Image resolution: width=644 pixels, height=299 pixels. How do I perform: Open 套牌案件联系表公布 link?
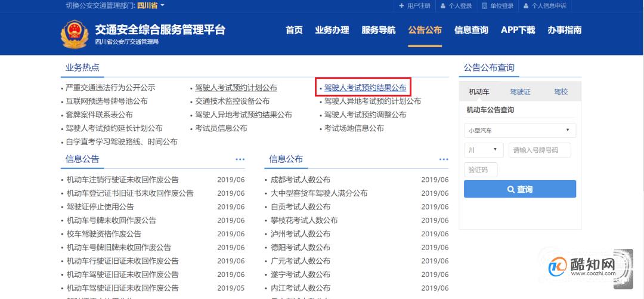pos(99,115)
